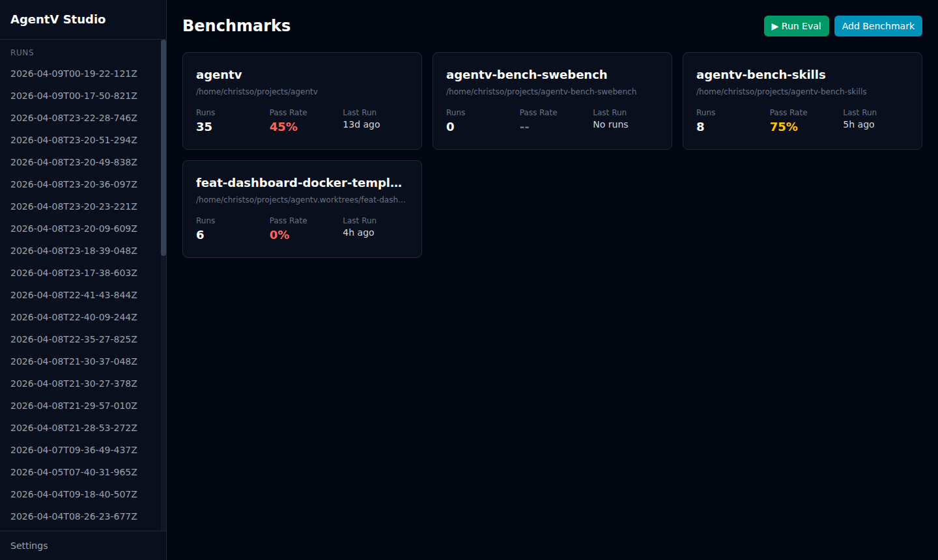The height and width of the screenshot is (560, 938).
Task: Select the RUNS section header
Action: pyautogui.click(x=22, y=52)
